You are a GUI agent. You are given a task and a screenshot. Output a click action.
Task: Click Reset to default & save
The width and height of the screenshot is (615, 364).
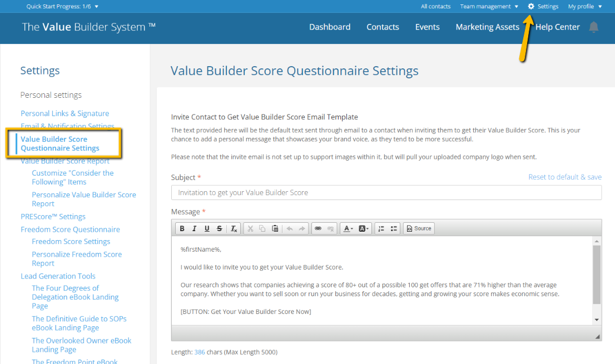click(x=565, y=177)
